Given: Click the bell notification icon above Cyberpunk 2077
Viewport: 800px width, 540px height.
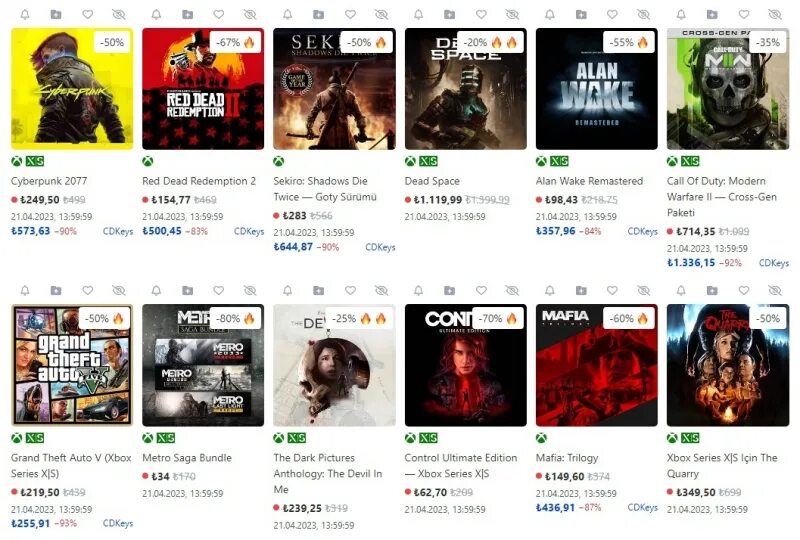Looking at the screenshot, I should tap(24, 14).
